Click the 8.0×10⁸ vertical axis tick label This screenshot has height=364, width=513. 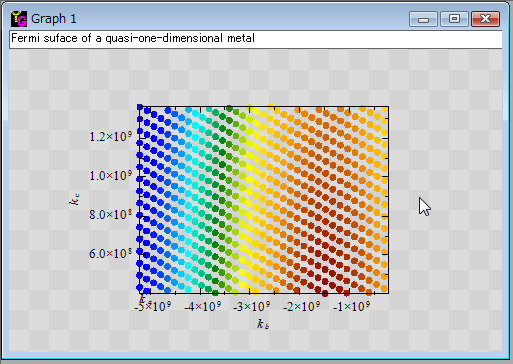click(x=110, y=214)
